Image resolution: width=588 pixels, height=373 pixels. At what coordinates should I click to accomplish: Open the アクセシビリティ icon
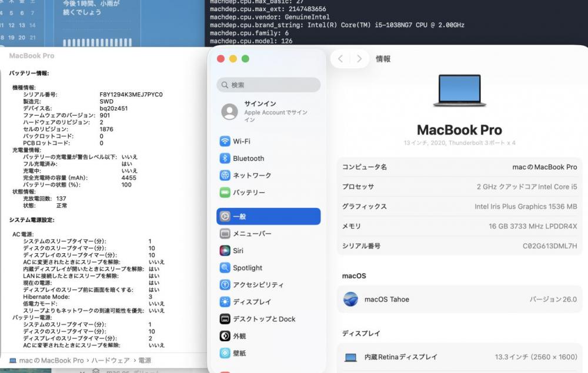coord(225,285)
